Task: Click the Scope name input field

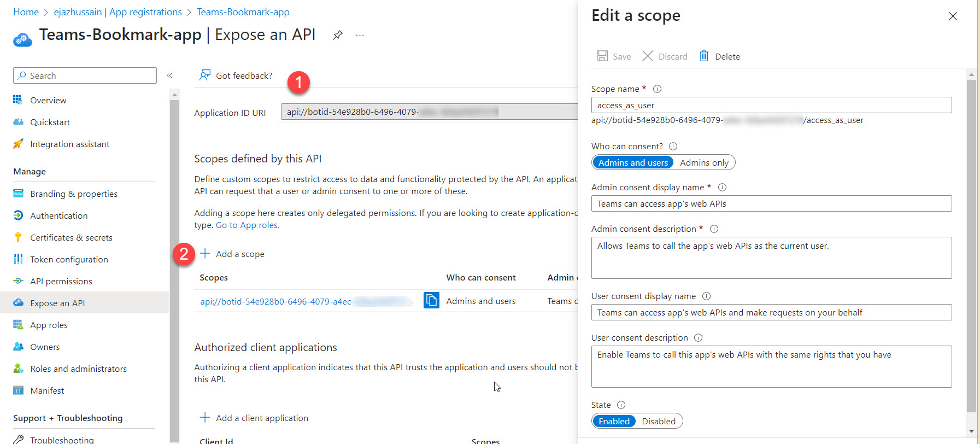Action: pos(771,105)
